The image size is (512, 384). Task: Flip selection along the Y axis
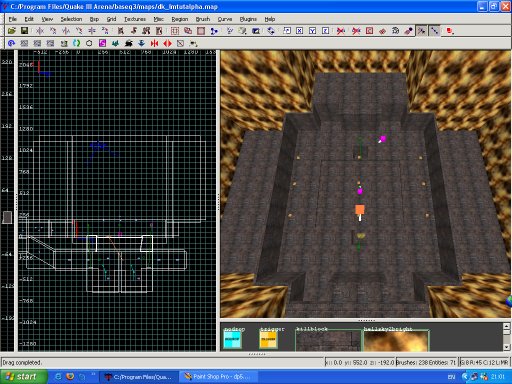66,31
